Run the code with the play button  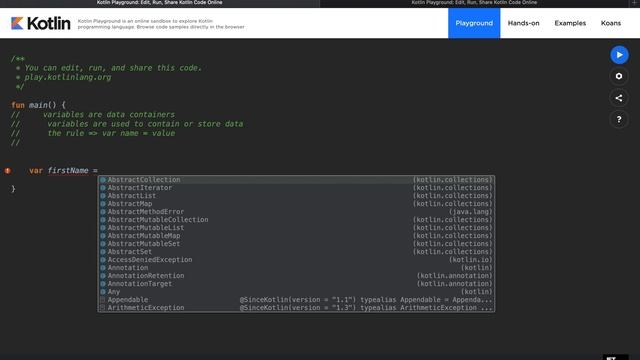coord(619,55)
